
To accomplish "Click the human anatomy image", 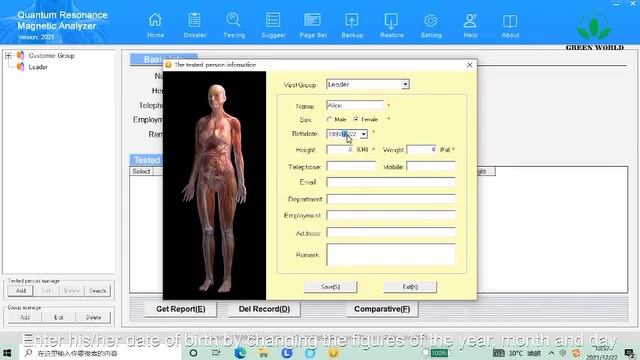I will (x=214, y=186).
